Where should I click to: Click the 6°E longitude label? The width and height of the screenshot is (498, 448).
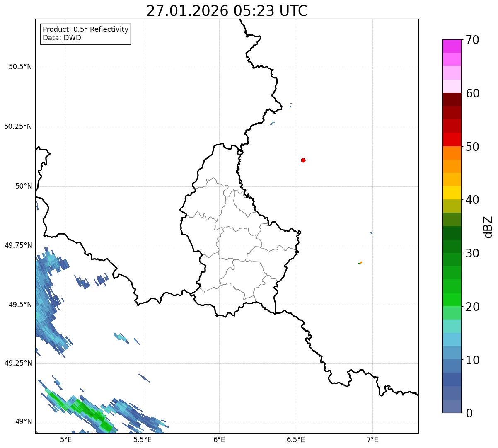click(x=219, y=439)
